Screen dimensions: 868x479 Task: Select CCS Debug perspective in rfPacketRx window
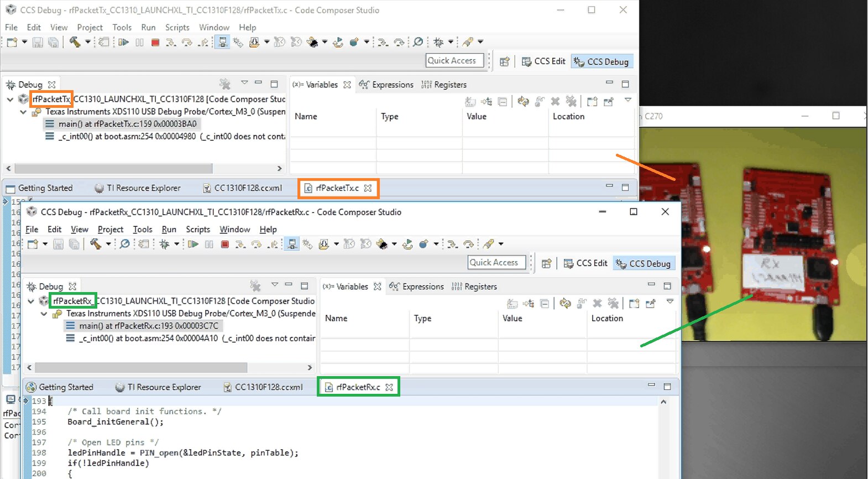click(x=644, y=264)
